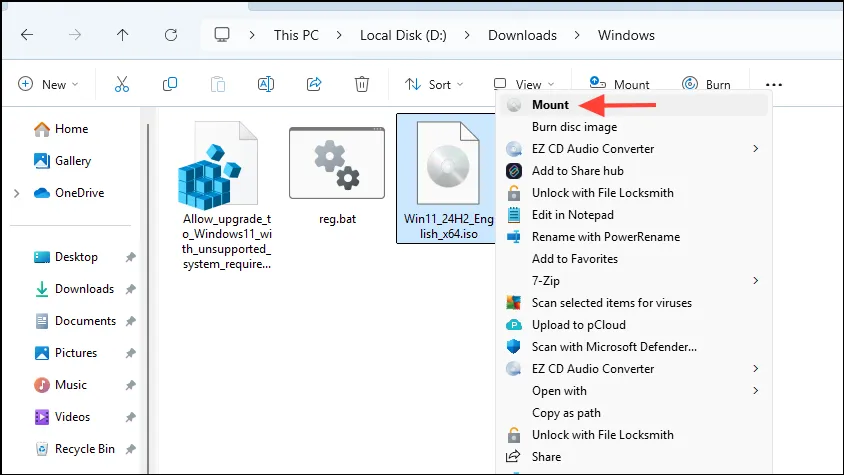This screenshot has height=475, width=844.
Task: Choose Upload to pCloud
Action: point(634,325)
